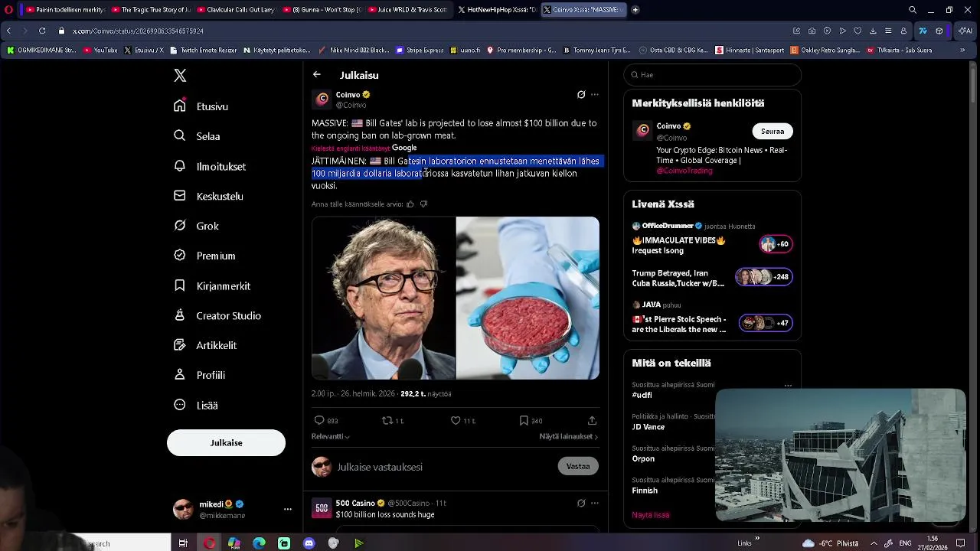The width and height of the screenshot is (980, 551).
Task: Open more options in Mitä on tekeillä
Action: [788, 385]
